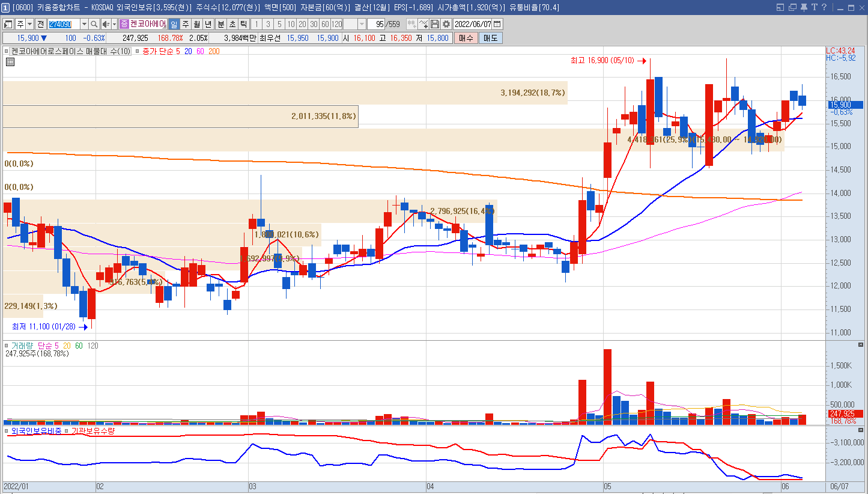Select the 주 weekly period button
This screenshot has height=494, width=868.
pyautogui.click(x=186, y=24)
